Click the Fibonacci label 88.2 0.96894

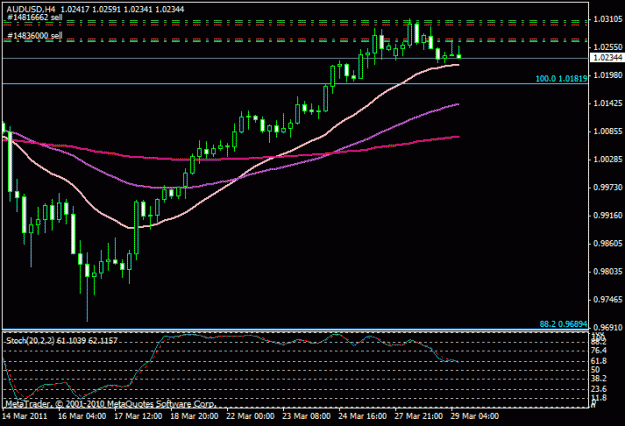563,324
